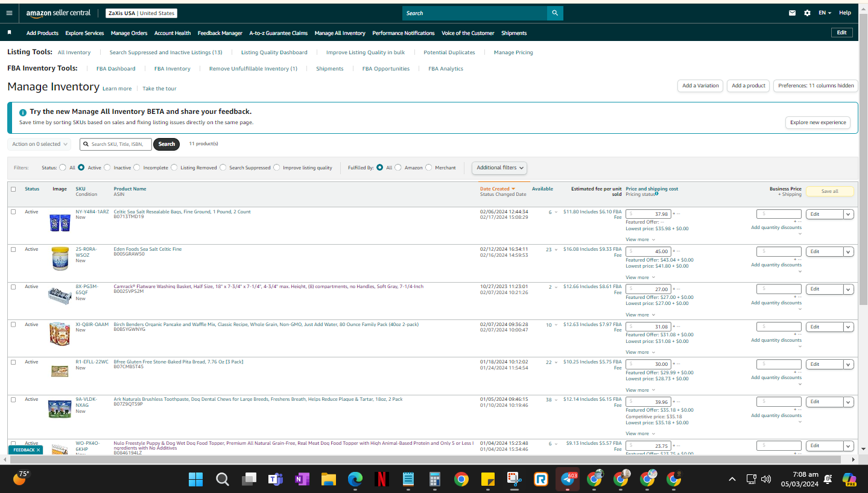Click Explore new experience
This screenshot has height=493, width=868.
click(818, 122)
